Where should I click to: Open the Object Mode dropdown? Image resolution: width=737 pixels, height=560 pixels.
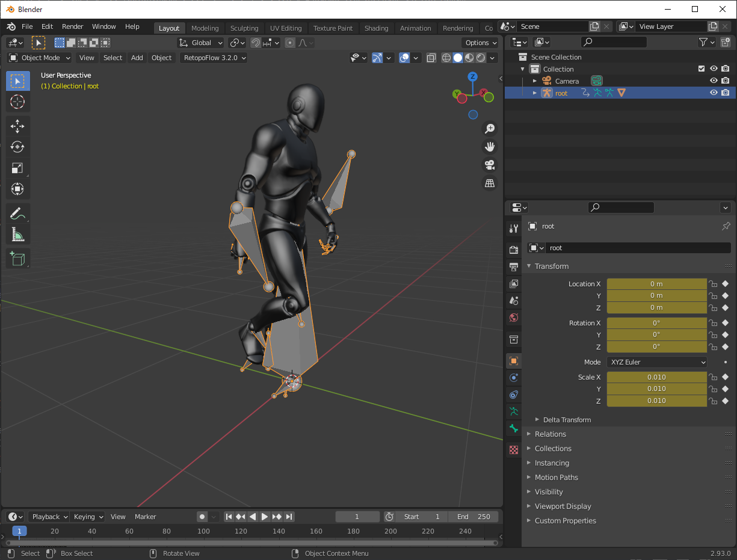tap(40, 58)
